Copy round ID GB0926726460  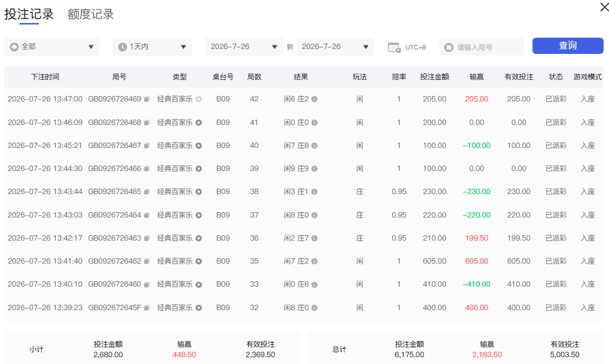146,285
